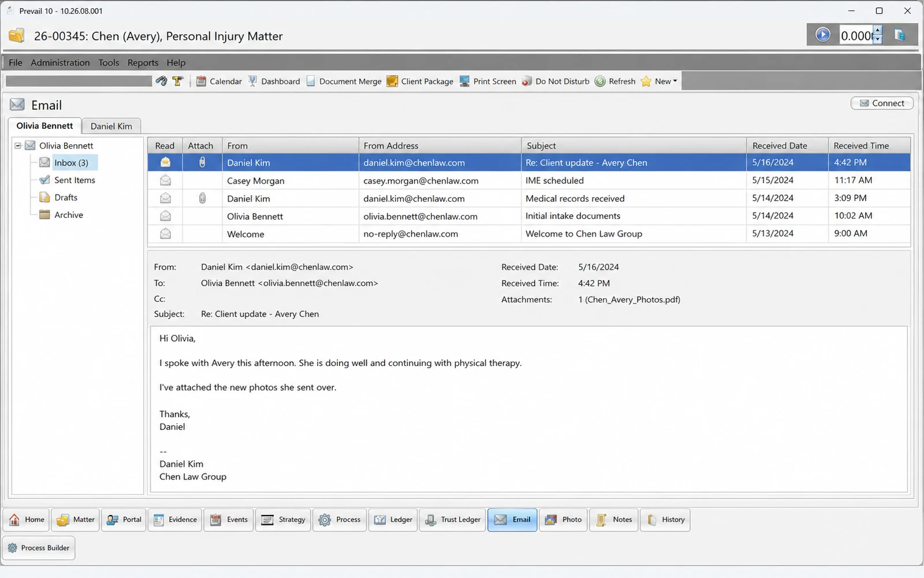Open the Matter bottom tab
Screen dimensions: 924x578
(76, 520)
